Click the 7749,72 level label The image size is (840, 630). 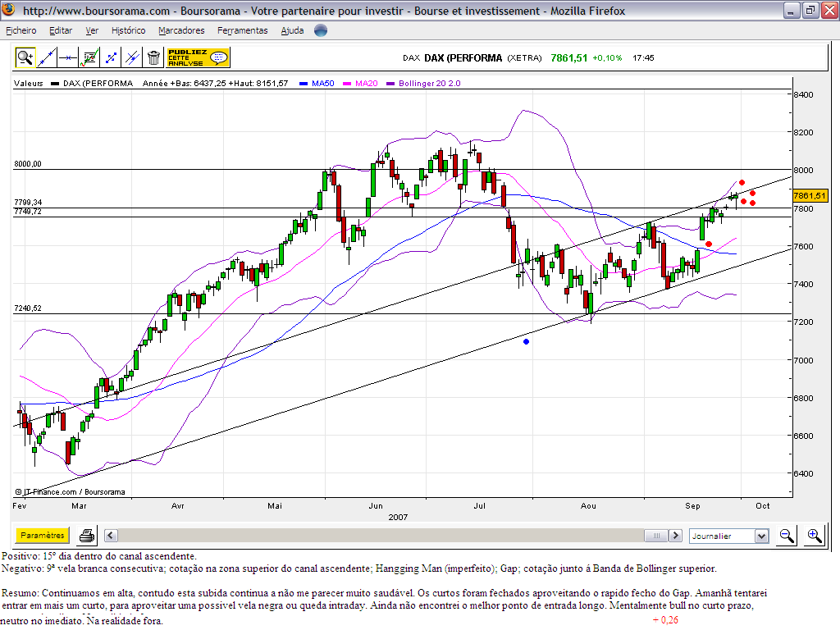click(x=28, y=212)
